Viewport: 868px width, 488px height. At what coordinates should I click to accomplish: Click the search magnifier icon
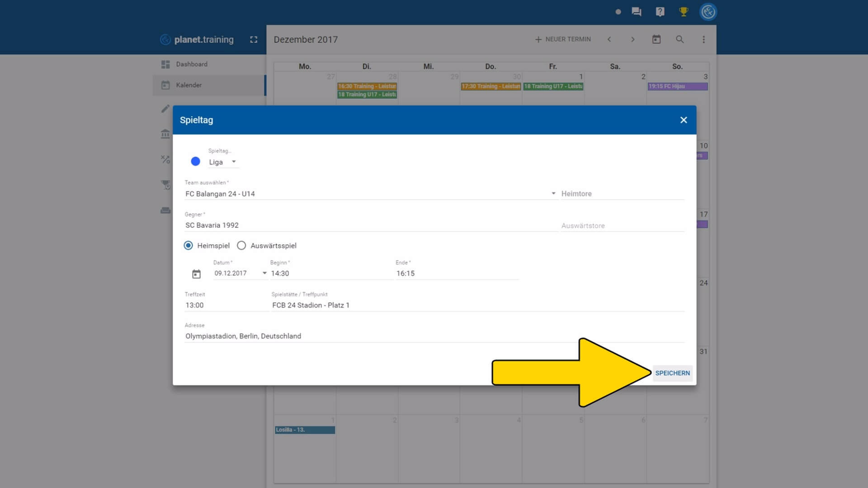click(680, 39)
